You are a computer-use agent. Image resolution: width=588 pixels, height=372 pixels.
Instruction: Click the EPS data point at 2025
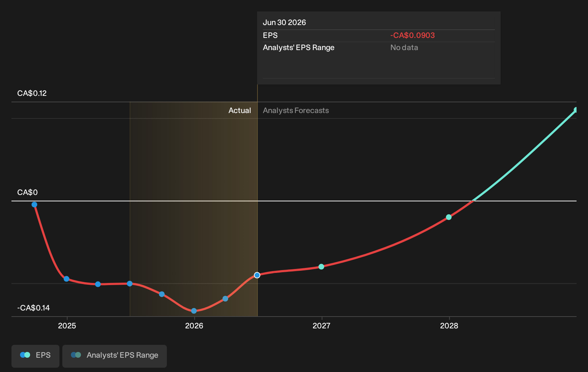67,279
